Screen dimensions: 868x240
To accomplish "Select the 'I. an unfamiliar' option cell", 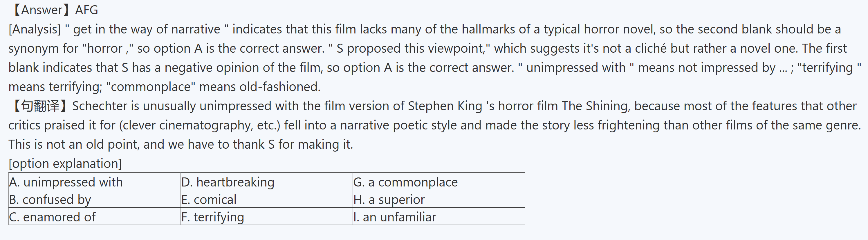I will pyautogui.click(x=439, y=217).
